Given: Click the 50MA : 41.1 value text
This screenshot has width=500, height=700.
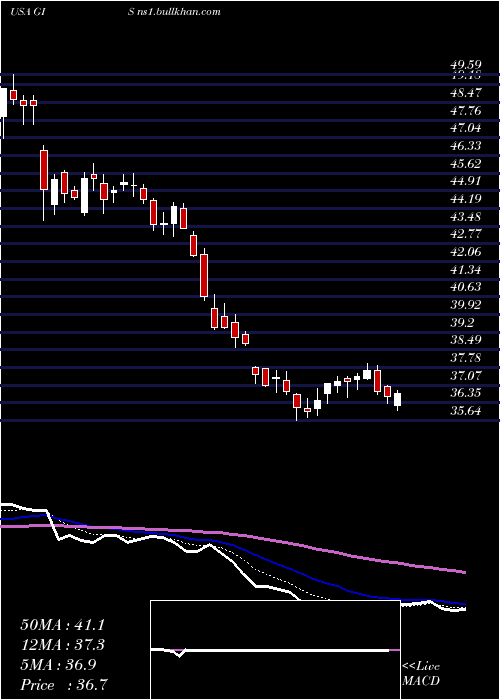Looking at the screenshot, I should pyautogui.click(x=62, y=625).
